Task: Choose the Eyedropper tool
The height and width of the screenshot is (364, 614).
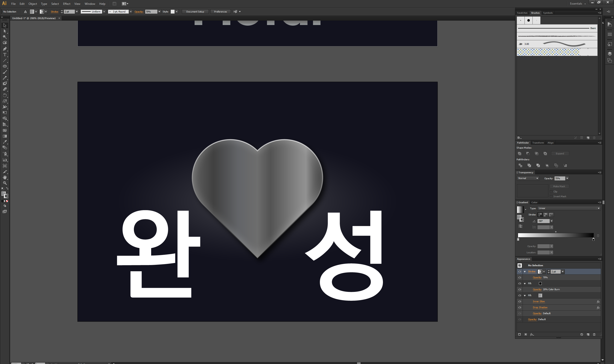Action: [x=5, y=142]
